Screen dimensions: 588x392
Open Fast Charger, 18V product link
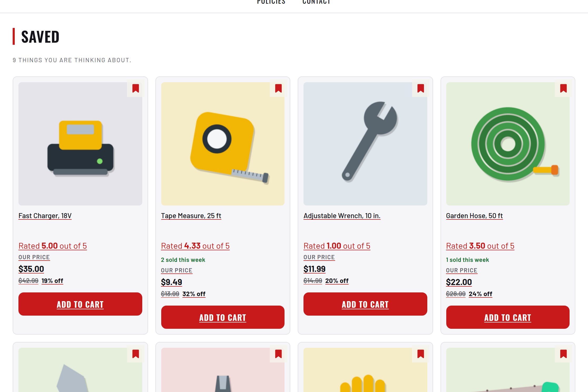(45, 216)
